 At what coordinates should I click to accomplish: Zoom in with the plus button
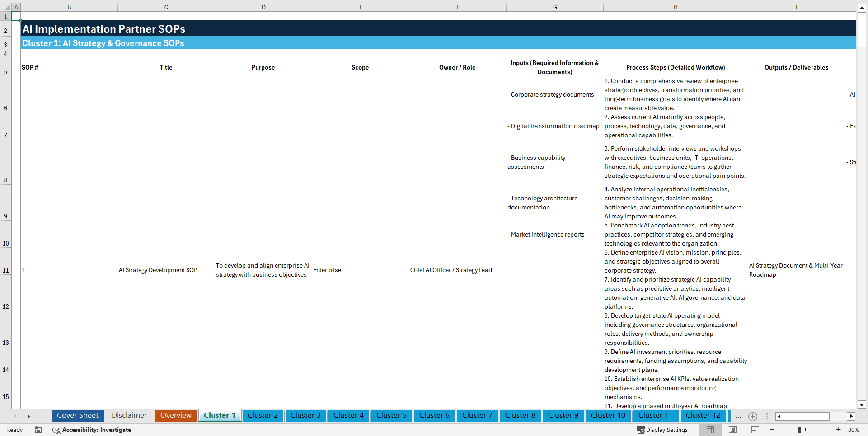coord(839,430)
